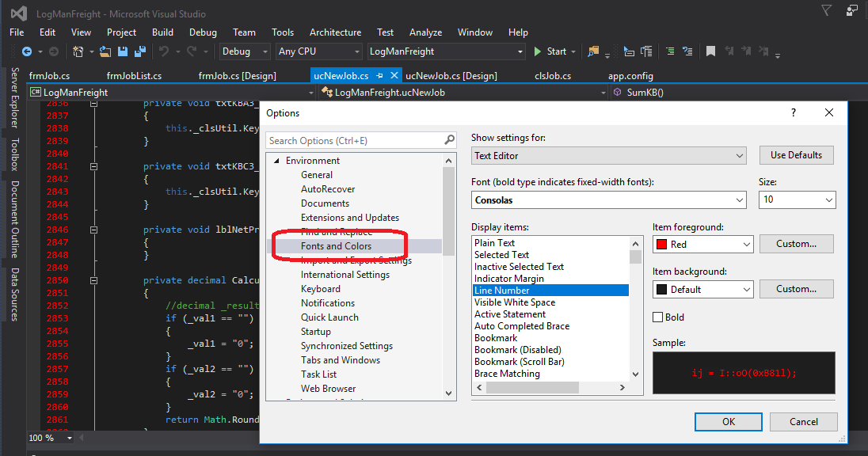Screen dimensions: 868x456
Task: Open the Architecture menu
Action: coord(335,32)
